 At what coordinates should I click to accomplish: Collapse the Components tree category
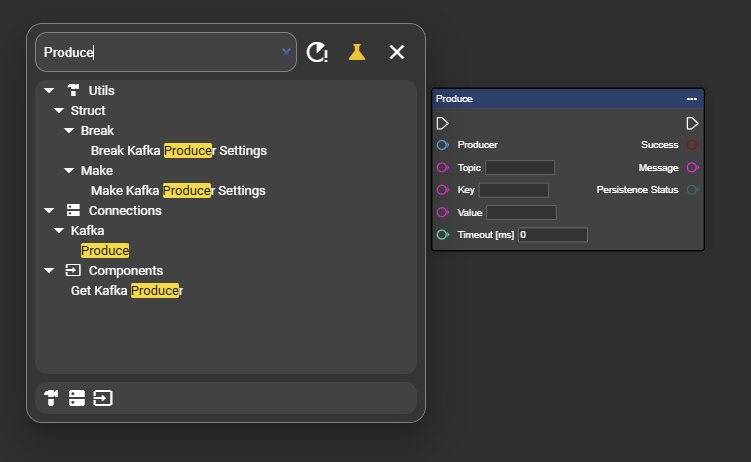[49, 271]
